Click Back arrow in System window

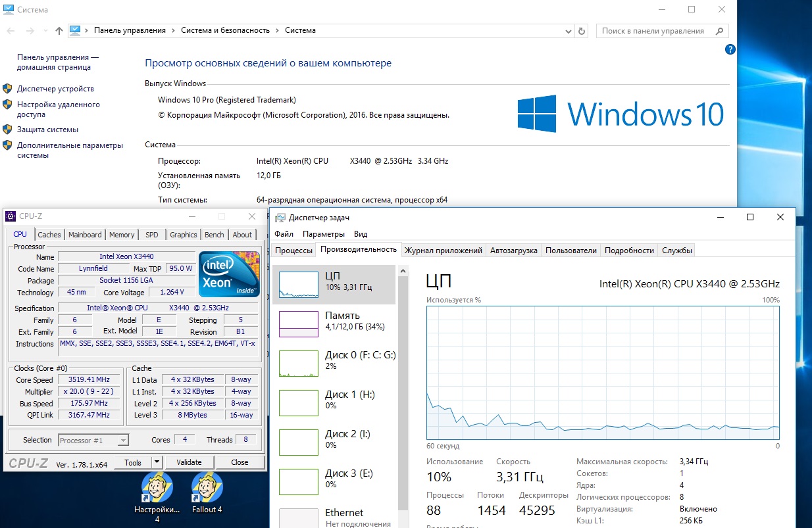point(11,31)
